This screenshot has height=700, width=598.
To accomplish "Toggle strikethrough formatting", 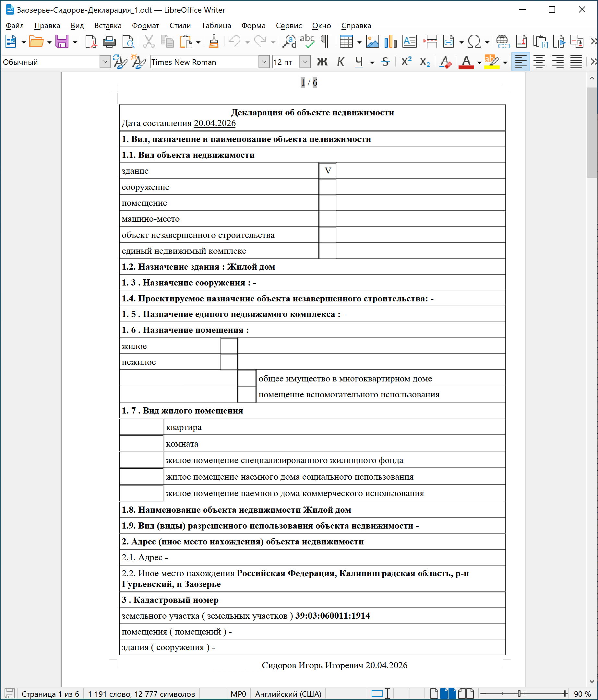I will click(385, 62).
